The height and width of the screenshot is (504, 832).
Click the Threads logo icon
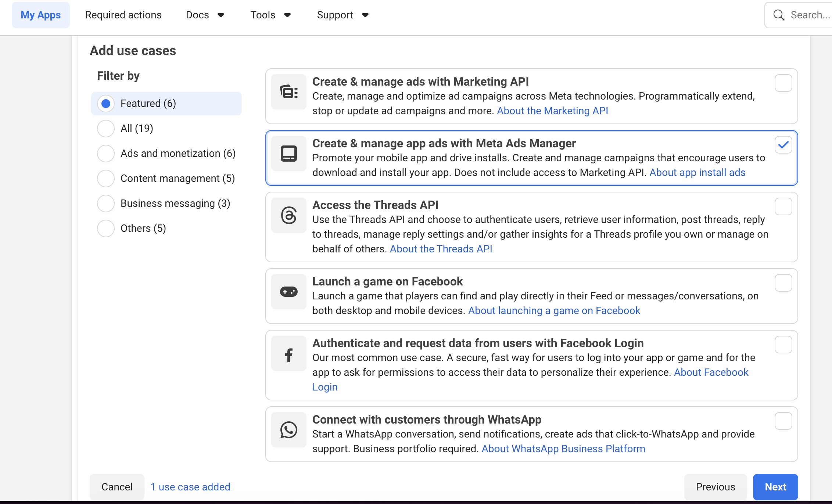[x=289, y=215]
